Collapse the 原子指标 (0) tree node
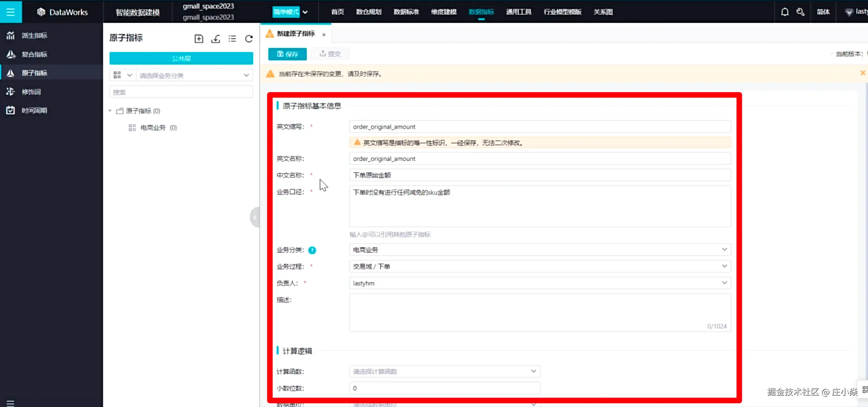This screenshot has width=868, height=407. coord(110,111)
